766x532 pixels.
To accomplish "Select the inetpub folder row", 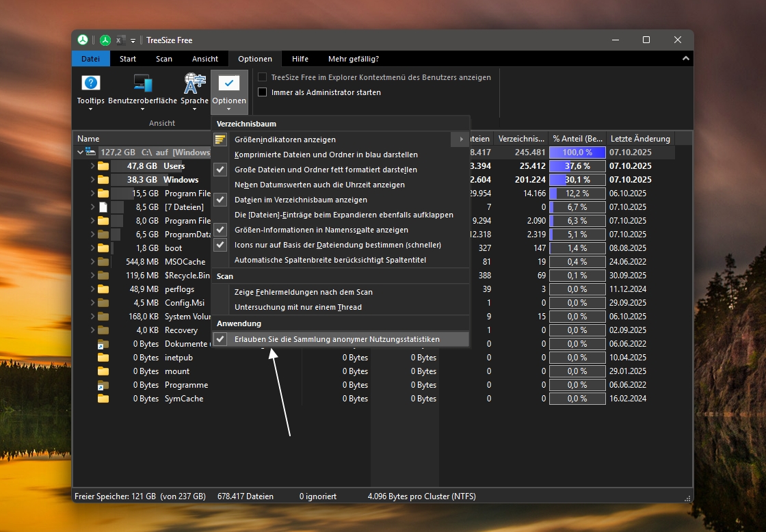I will [179, 358].
